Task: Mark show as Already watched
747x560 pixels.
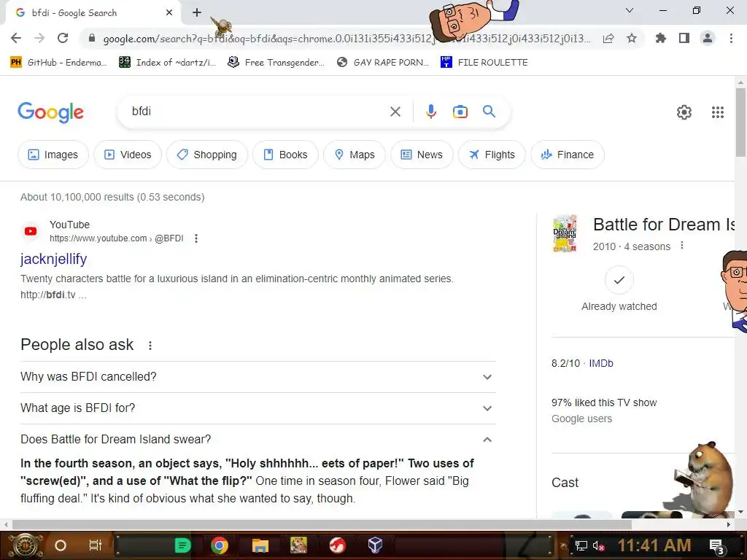Action: 619,280
